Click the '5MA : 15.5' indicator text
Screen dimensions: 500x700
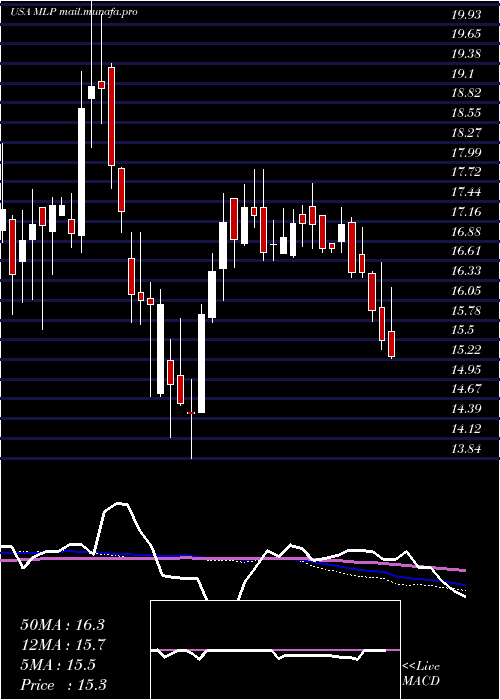click(x=58, y=665)
